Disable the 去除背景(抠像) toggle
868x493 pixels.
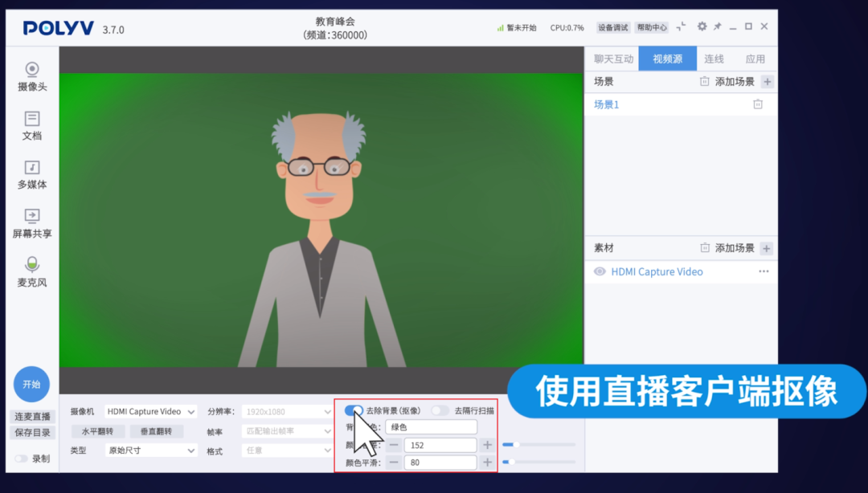coord(354,410)
